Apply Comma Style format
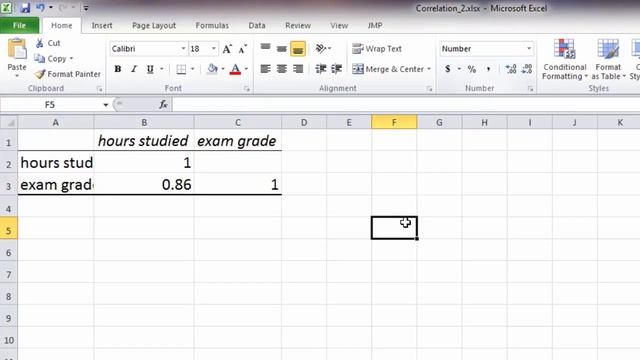 (x=488, y=69)
